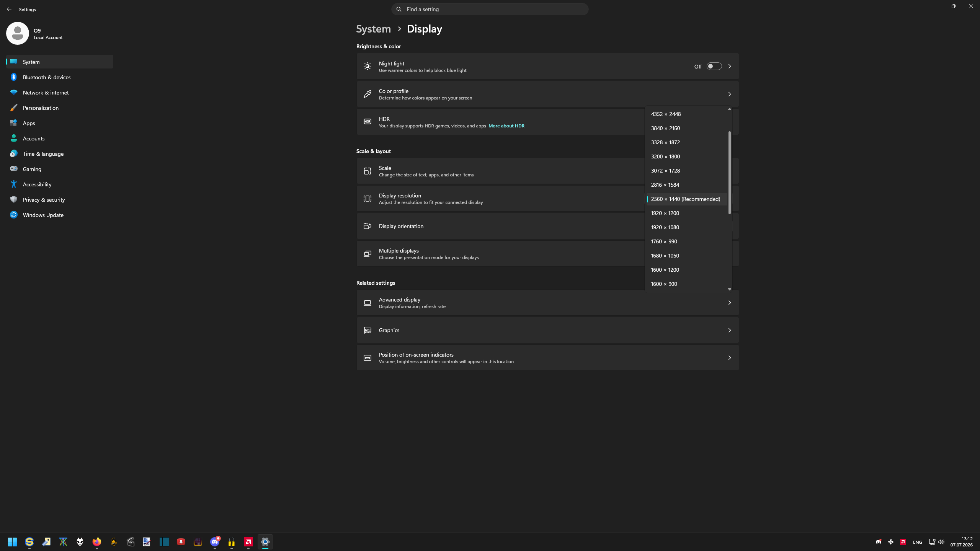The image size is (980, 551).
Task: Open the Graphics settings row
Action: pyautogui.click(x=547, y=330)
